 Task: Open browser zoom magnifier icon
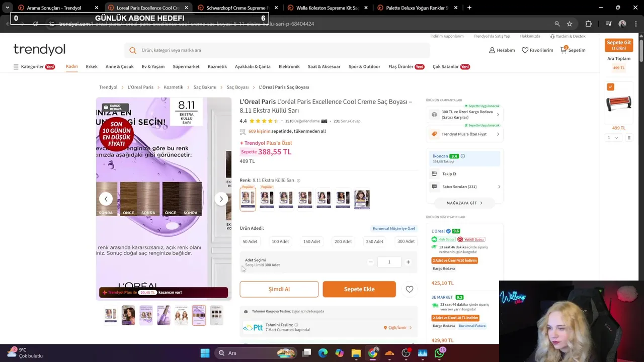point(557,24)
